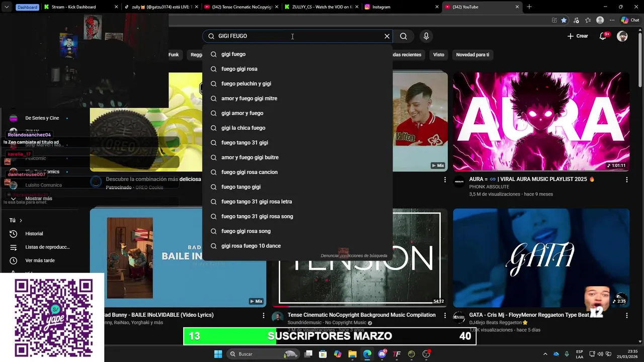
Task: Select the suggestion 'fuego tango 31 gigi rosa letra'
Action: (x=297, y=202)
